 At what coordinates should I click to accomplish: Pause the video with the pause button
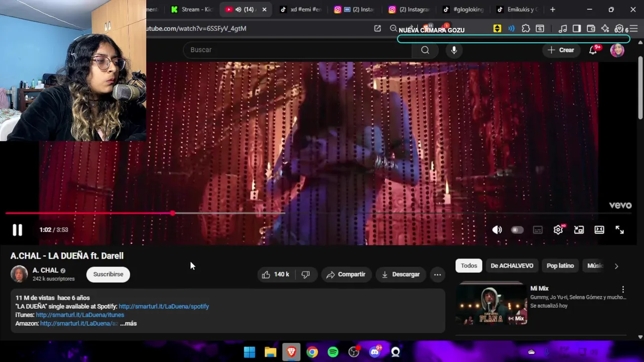click(17, 230)
